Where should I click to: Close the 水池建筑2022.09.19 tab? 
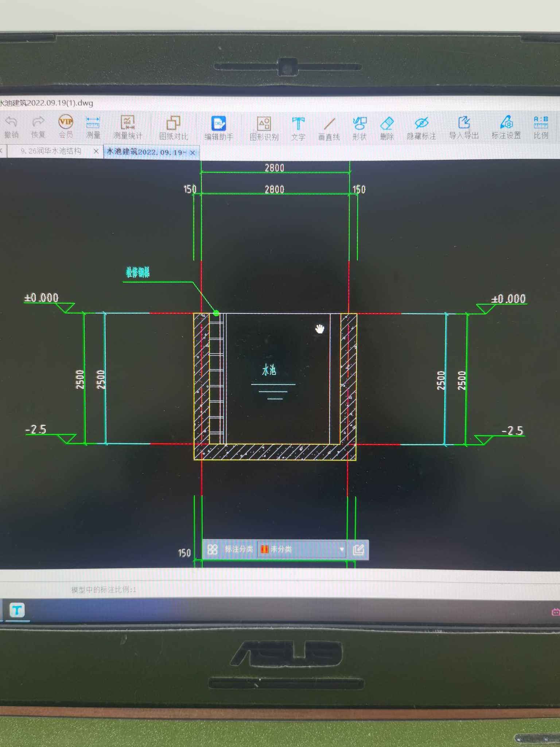(192, 152)
